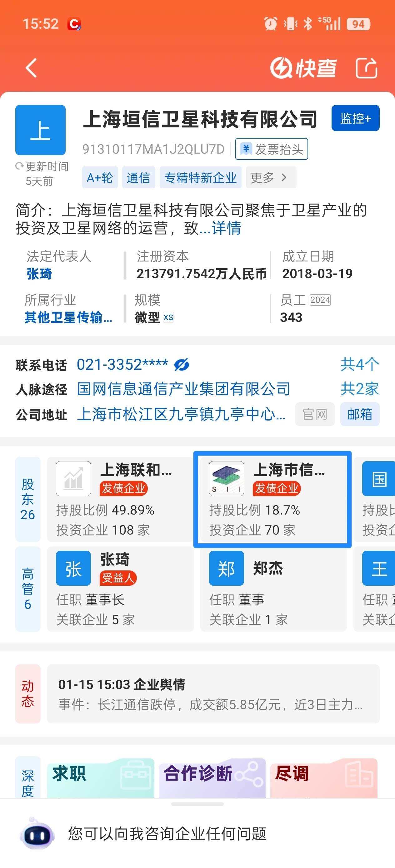Tap credit code 91310117MA1J2QLU7D
Viewport: 395px width, 868px height.
[153, 149]
